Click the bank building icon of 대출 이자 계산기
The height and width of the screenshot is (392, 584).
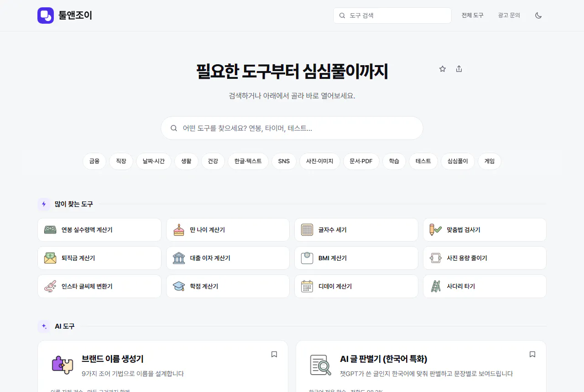coord(179,258)
